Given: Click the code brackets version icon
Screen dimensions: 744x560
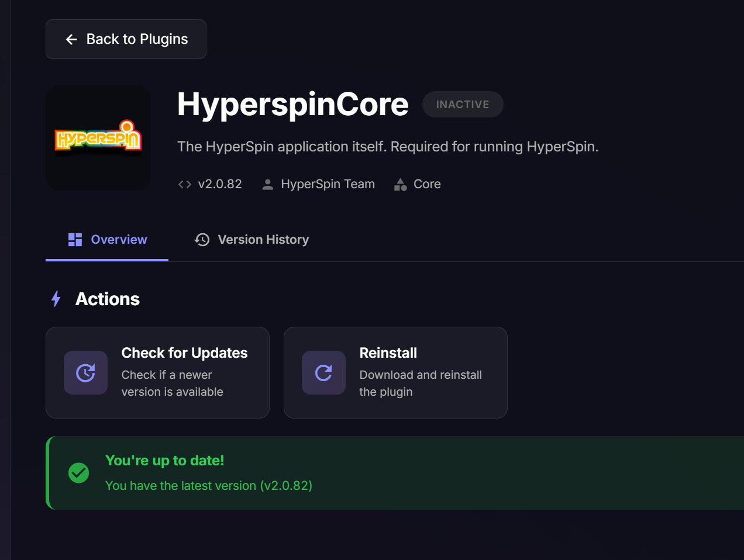Looking at the screenshot, I should click(x=185, y=185).
